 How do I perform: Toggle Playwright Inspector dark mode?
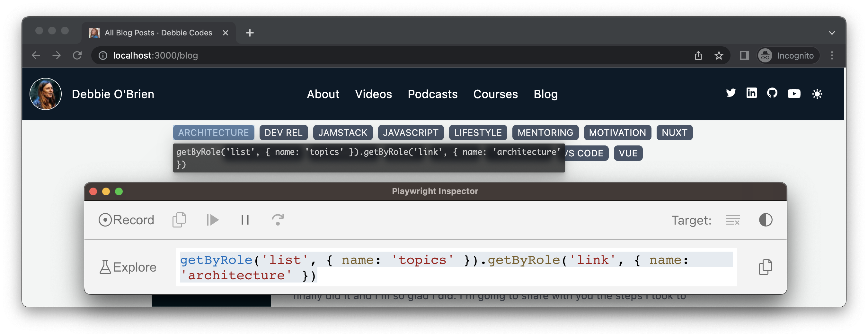click(x=766, y=220)
